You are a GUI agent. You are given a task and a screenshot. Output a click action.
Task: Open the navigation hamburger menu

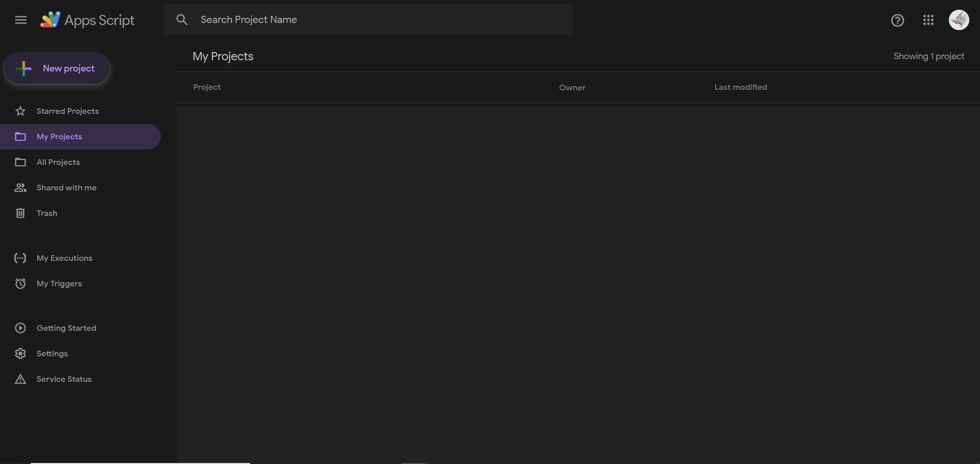[21, 20]
